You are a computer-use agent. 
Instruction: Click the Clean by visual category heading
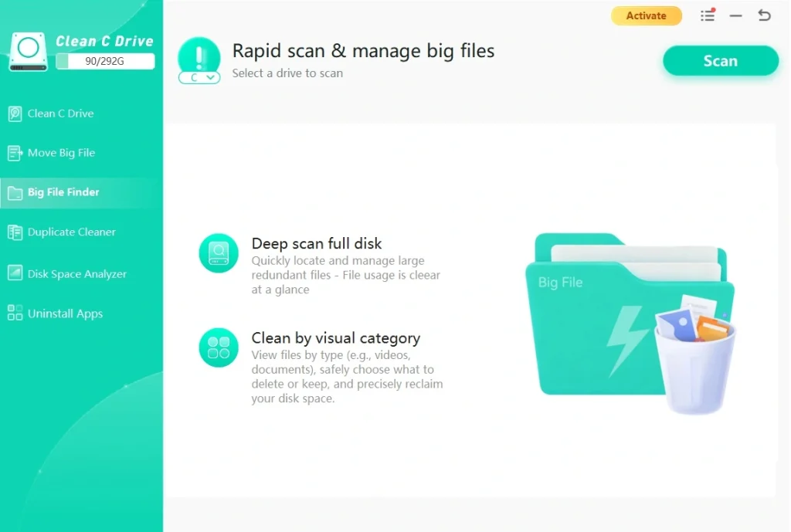[335, 338]
